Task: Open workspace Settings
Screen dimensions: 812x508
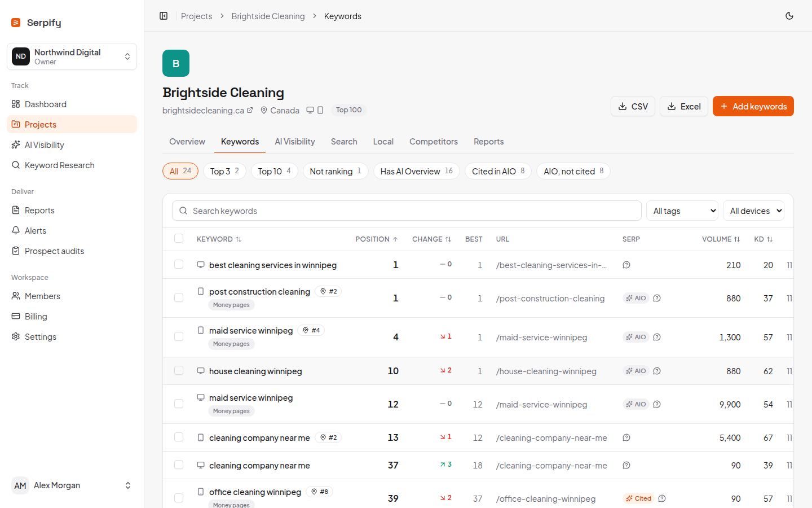Action: click(x=72, y=336)
